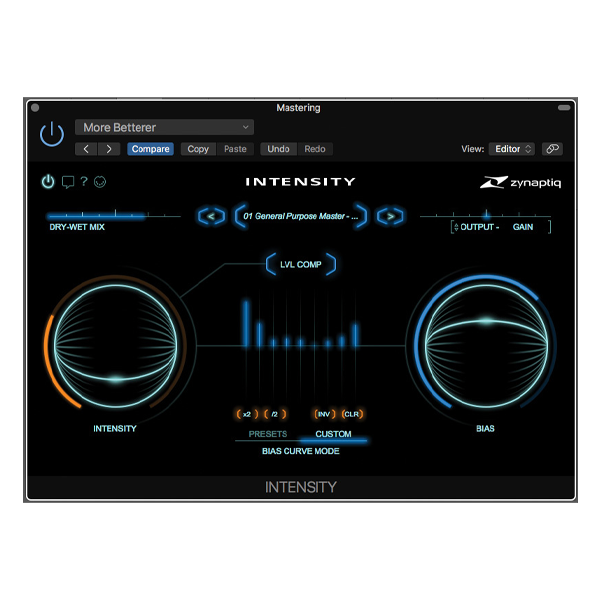Image resolution: width=600 pixels, height=600 pixels.
Task: Click the first tall bias curve bar
Action: coord(246,324)
